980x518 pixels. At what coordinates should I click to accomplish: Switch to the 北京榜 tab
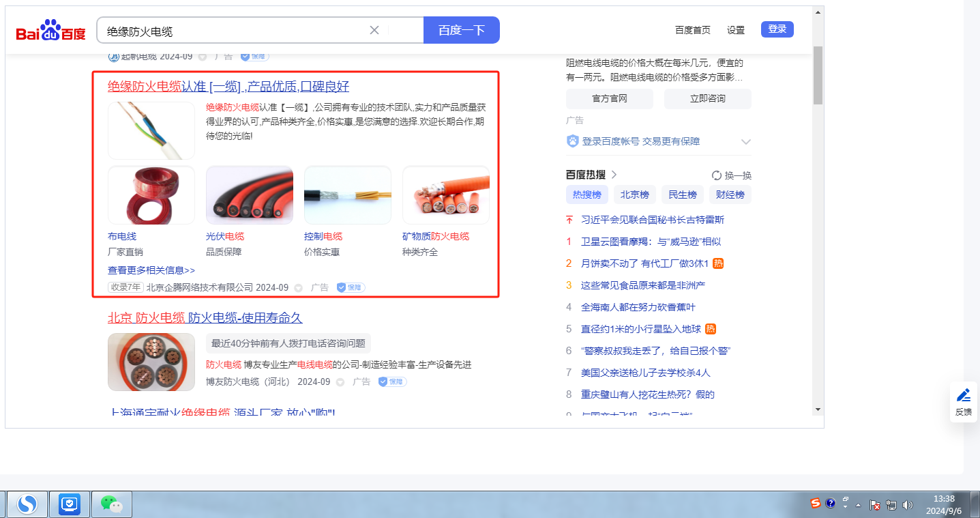(x=634, y=195)
